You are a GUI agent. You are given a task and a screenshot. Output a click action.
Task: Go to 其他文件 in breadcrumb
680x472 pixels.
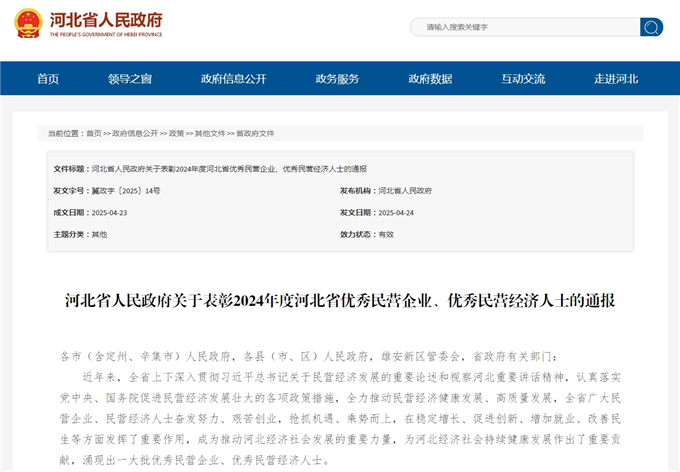(x=209, y=133)
